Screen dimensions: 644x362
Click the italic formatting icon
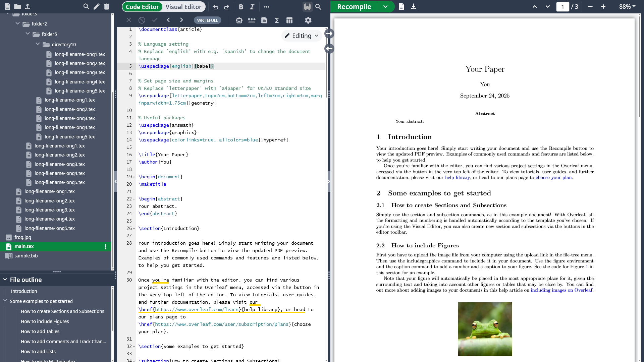[252, 7]
